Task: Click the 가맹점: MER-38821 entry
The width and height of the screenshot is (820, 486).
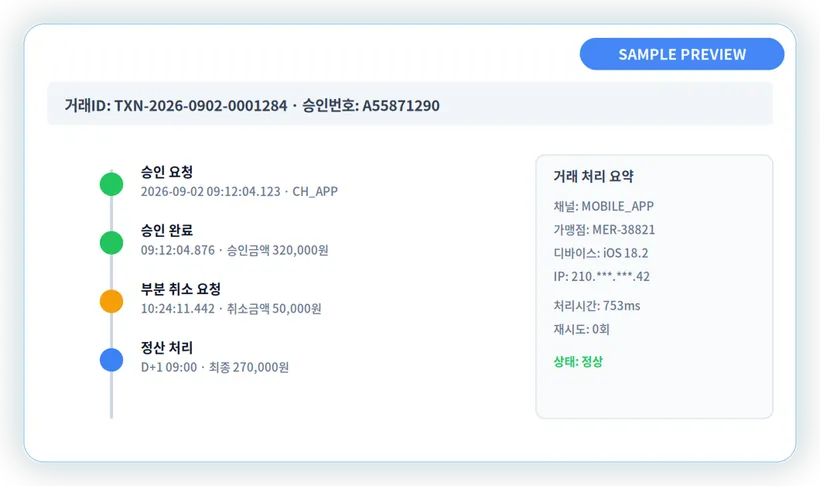Action: pos(604,230)
